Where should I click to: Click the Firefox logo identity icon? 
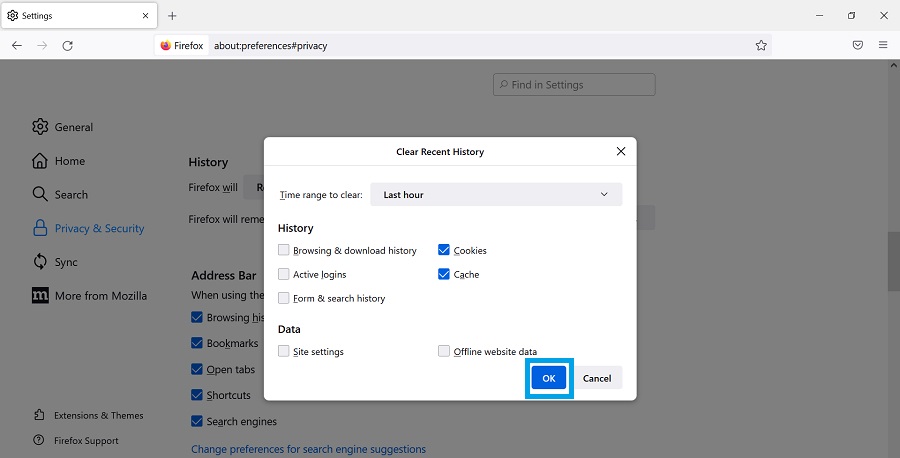(166, 45)
